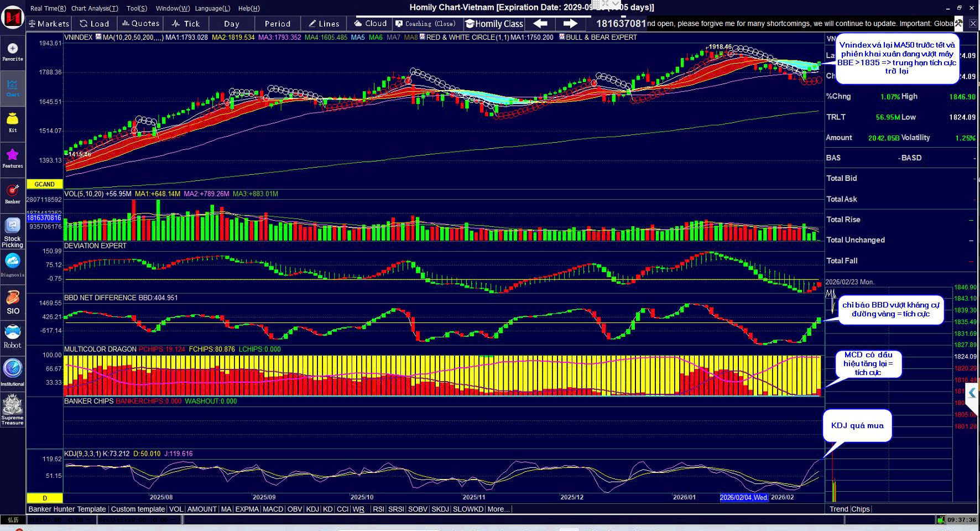Viewport: 980px width, 531px height.
Task: Select the Robot sidebar icon
Action: (x=13, y=336)
